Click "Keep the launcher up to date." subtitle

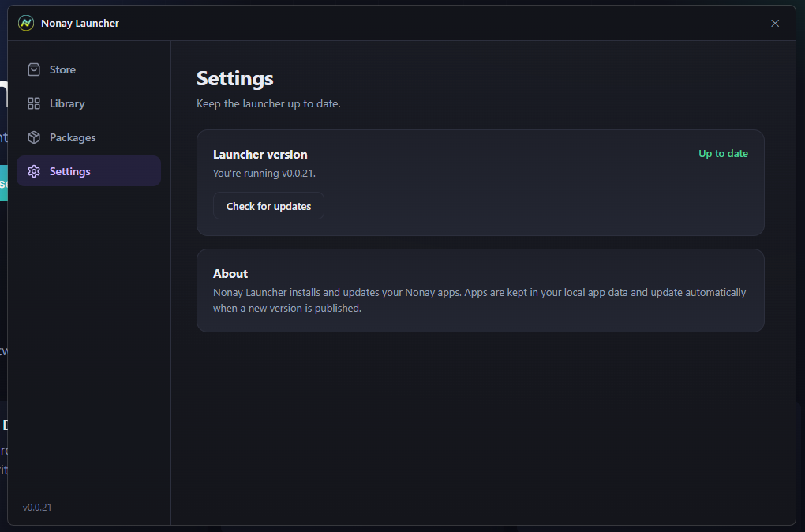tap(268, 103)
